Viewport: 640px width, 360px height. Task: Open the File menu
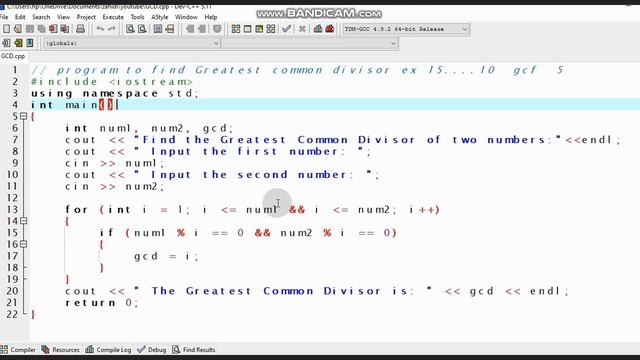[4, 17]
